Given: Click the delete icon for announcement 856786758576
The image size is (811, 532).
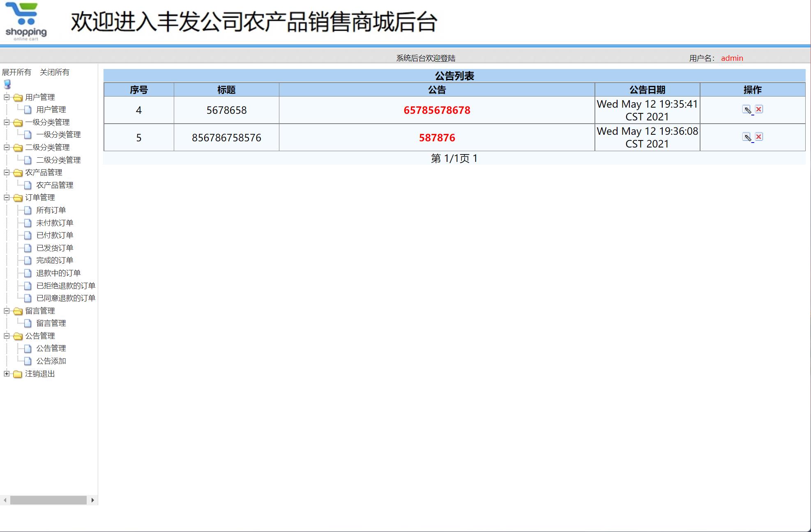Looking at the screenshot, I should [758, 137].
